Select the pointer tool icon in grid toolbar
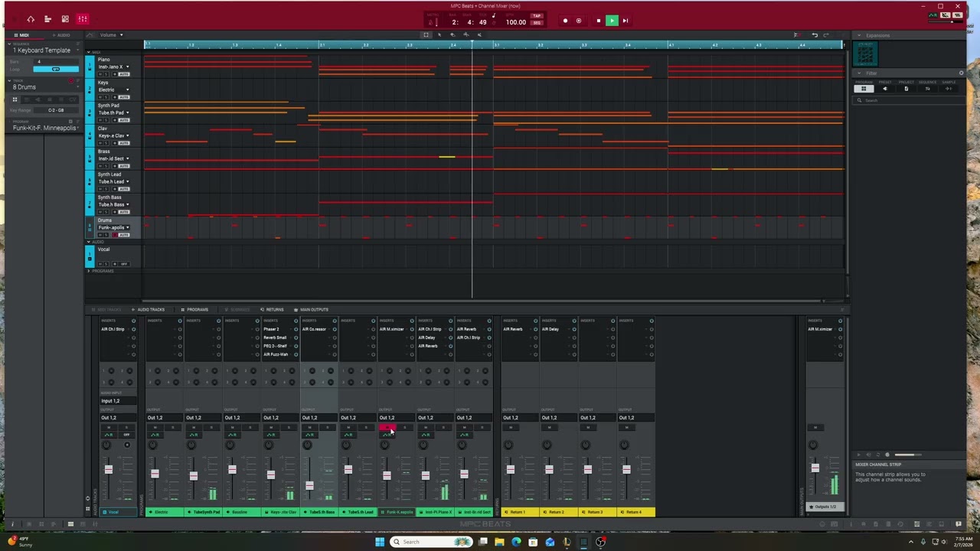This screenshot has height=551, width=980. [439, 34]
